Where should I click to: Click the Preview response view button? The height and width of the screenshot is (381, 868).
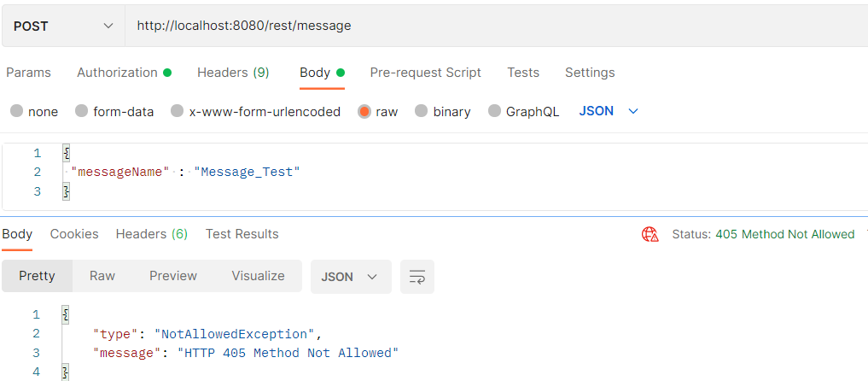coord(173,276)
